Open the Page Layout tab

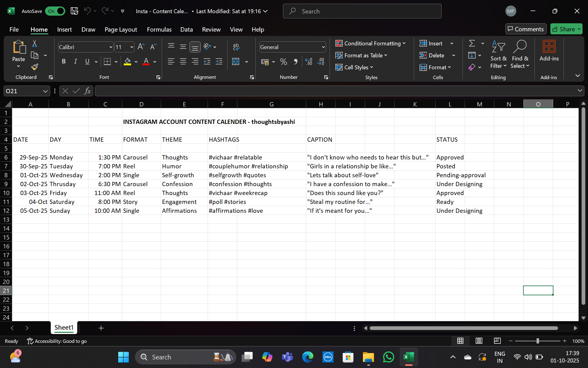(x=121, y=29)
